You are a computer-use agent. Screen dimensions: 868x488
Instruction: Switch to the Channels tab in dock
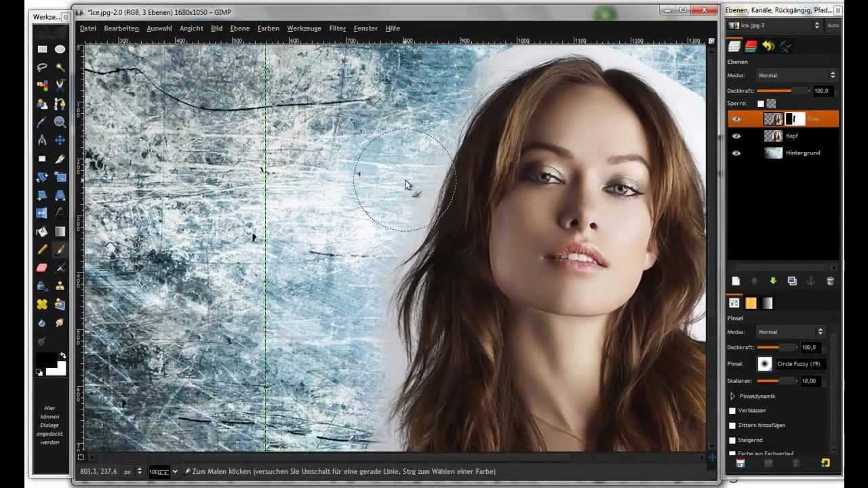click(x=751, y=46)
